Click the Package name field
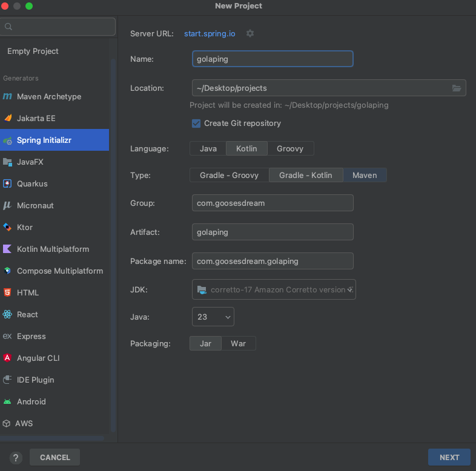 (x=273, y=262)
